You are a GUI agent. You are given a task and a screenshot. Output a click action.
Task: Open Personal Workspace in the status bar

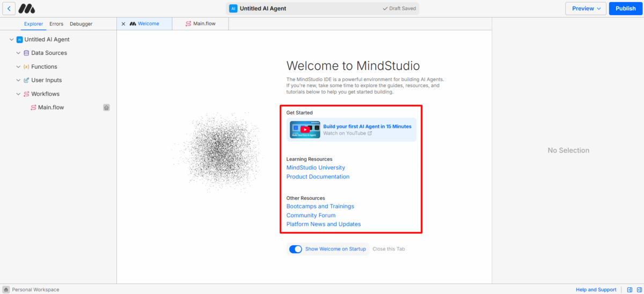tap(35, 290)
